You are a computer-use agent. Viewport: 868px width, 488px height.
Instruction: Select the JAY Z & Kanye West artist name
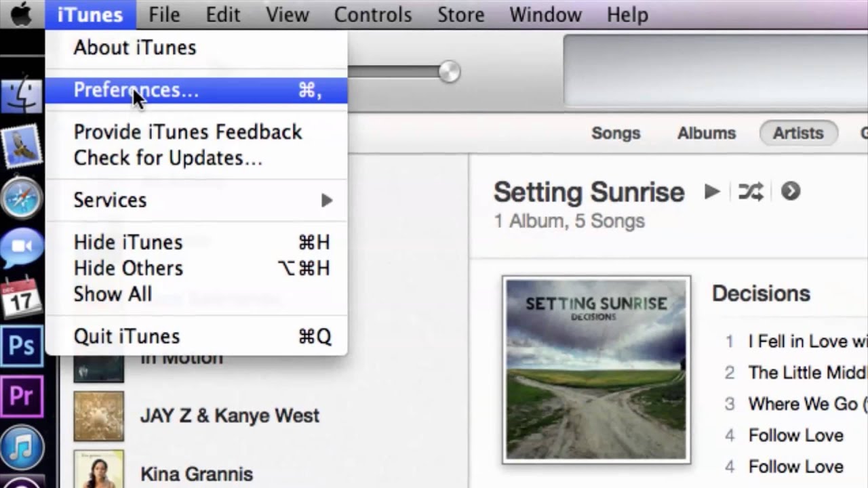tap(230, 416)
